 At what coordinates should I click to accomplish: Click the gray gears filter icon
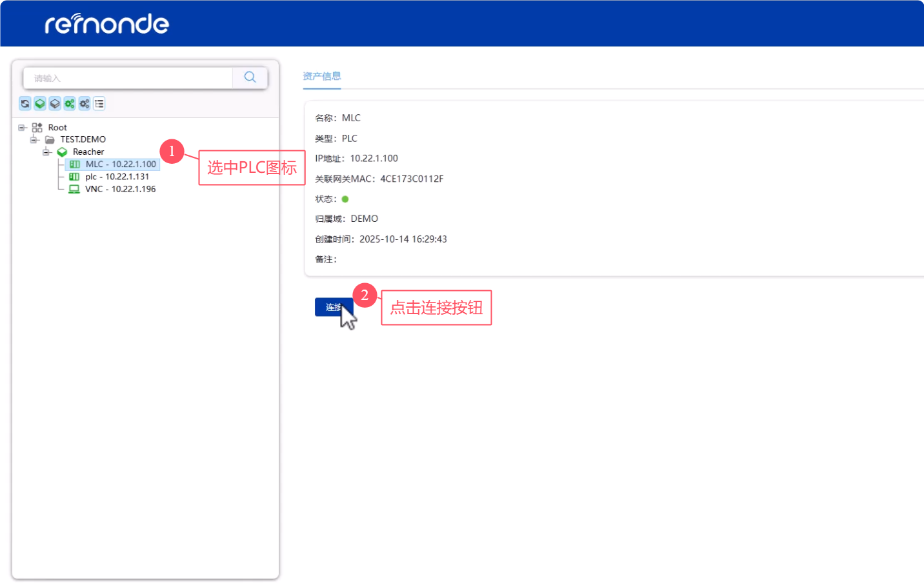tap(85, 104)
